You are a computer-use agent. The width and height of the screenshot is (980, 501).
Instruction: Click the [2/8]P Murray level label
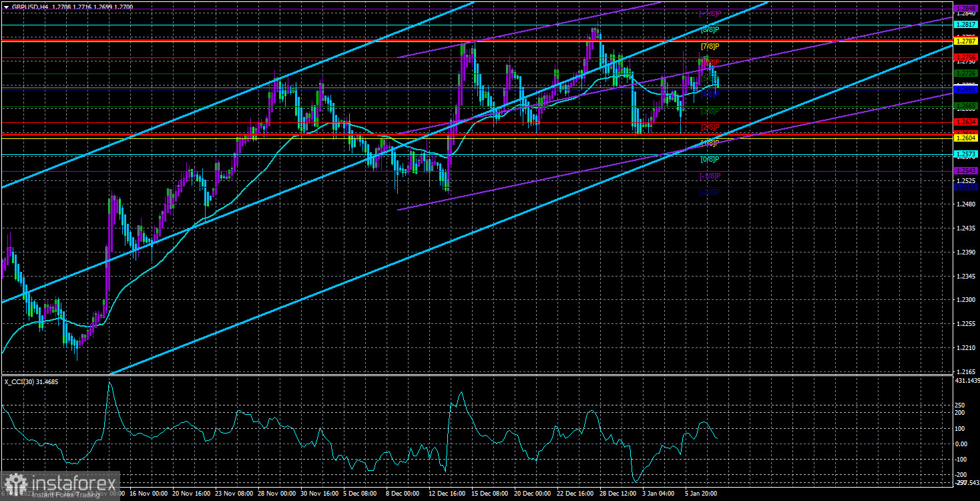(x=710, y=128)
